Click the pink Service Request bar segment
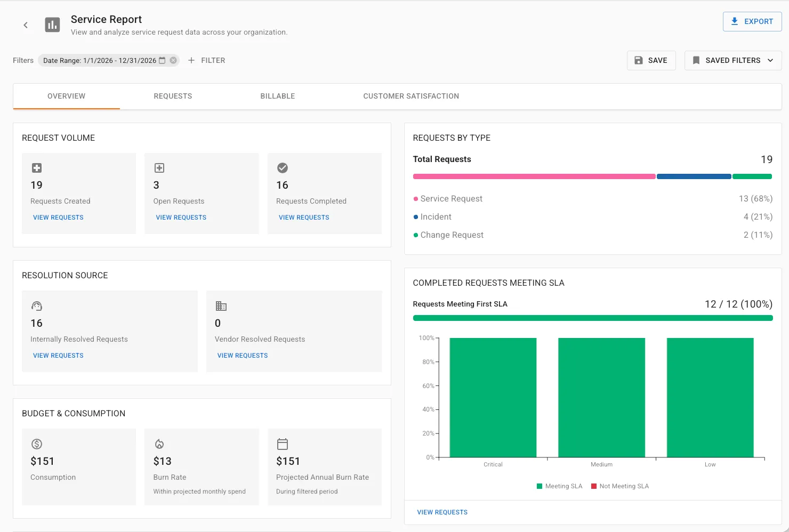This screenshot has height=532, width=789. [x=534, y=176]
